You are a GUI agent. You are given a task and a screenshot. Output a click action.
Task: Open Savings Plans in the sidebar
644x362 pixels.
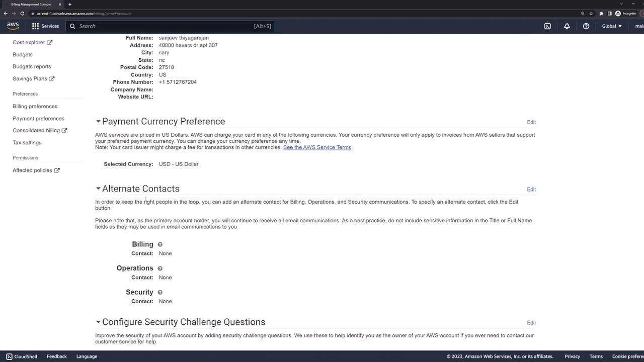point(34,79)
